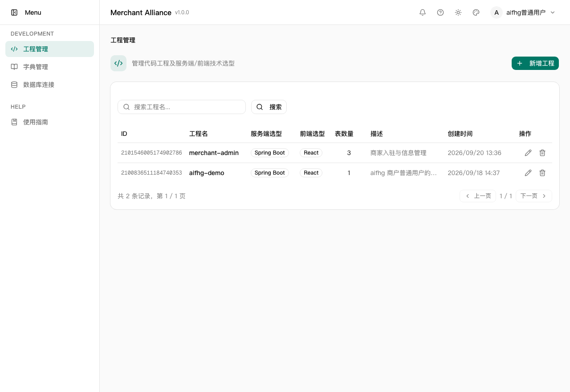Click the 前端选型 column header
This screenshot has height=392, width=570.
[x=312, y=134]
